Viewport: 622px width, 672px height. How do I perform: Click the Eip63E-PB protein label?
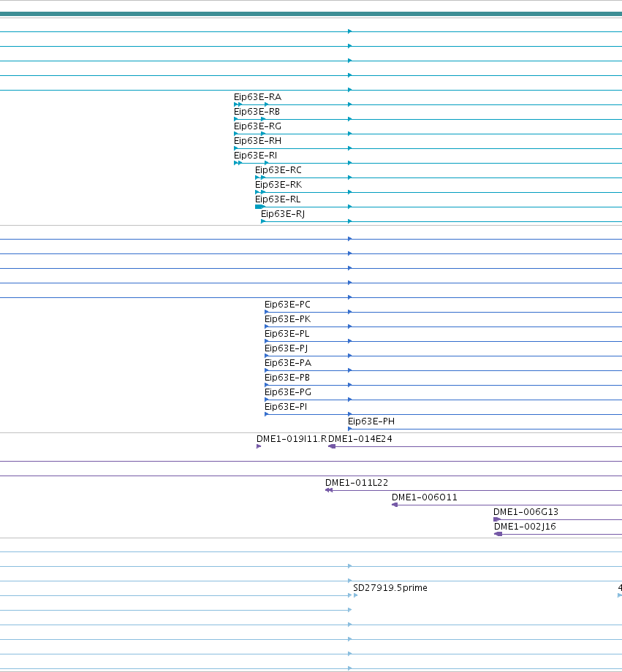(287, 378)
